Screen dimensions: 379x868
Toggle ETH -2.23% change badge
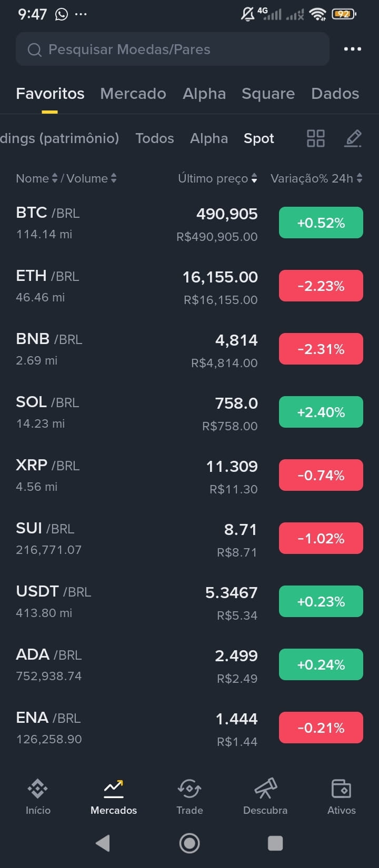(x=321, y=286)
